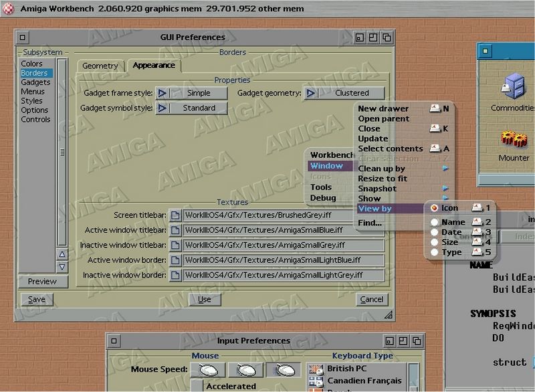Viewport: 535px width, 392px height.
Task: Select Gadgets in the Subsystem list
Action: point(35,82)
